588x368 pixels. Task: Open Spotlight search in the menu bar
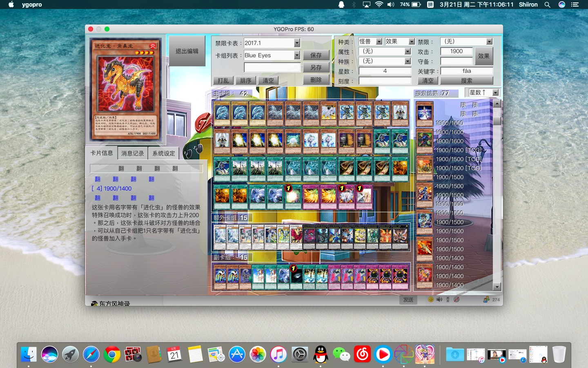pyautogui.click(x=547, y=4)
